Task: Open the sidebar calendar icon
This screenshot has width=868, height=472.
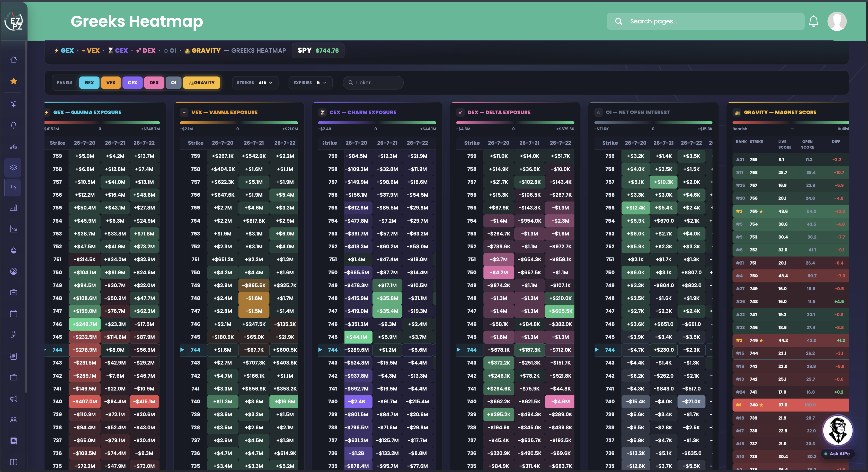Action: tap(13, 314)
